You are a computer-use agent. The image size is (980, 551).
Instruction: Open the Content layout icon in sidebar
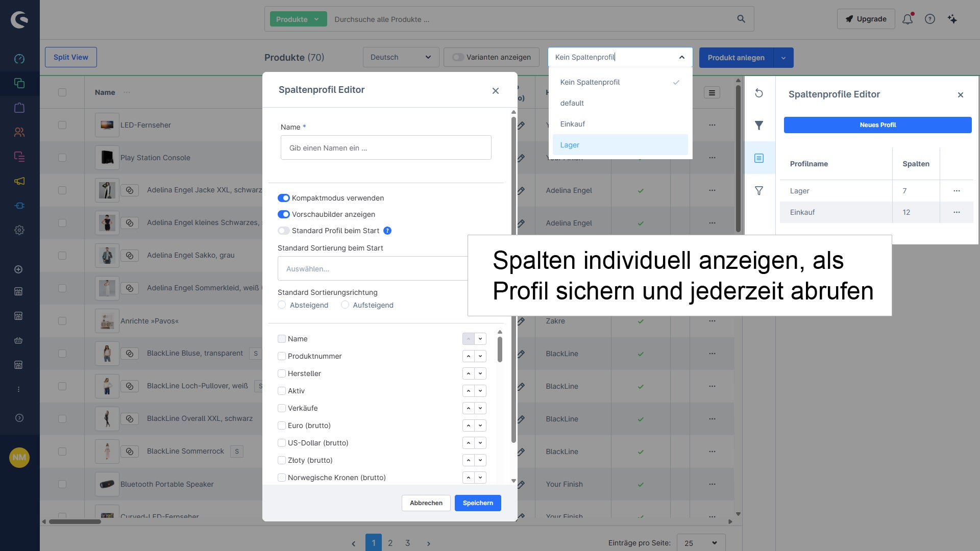tap(19, 157)
